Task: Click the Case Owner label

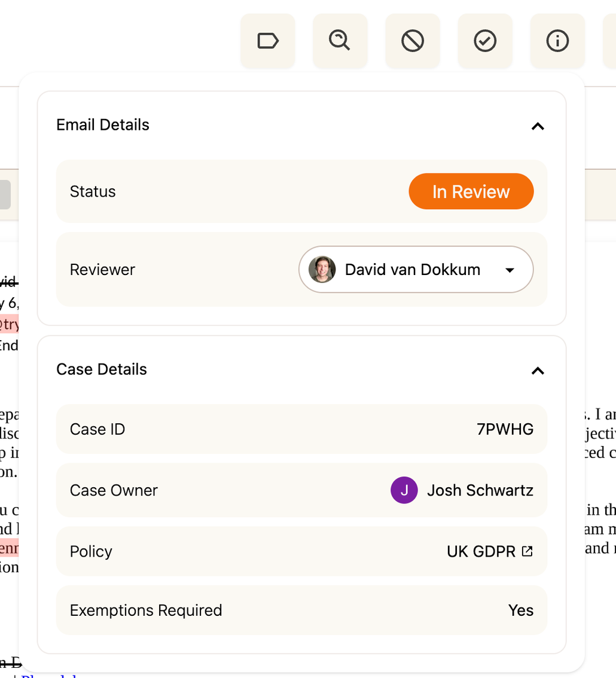Action: [114, 490]
